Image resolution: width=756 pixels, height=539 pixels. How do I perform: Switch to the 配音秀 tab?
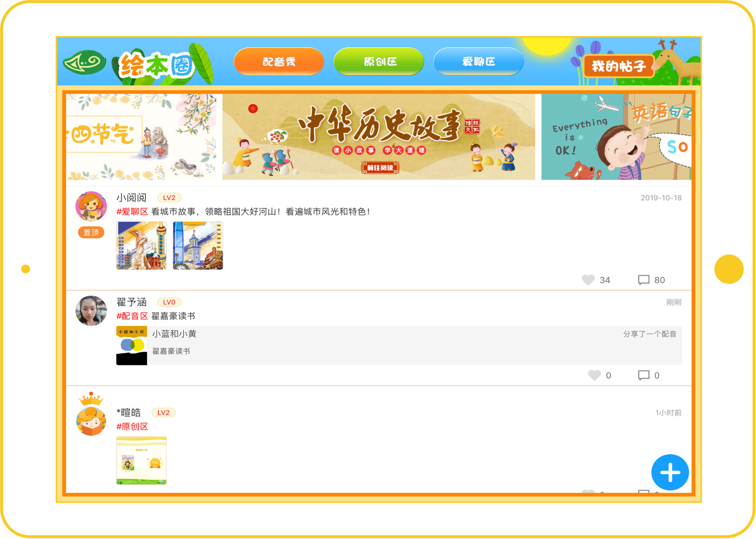tap(279, 62)
